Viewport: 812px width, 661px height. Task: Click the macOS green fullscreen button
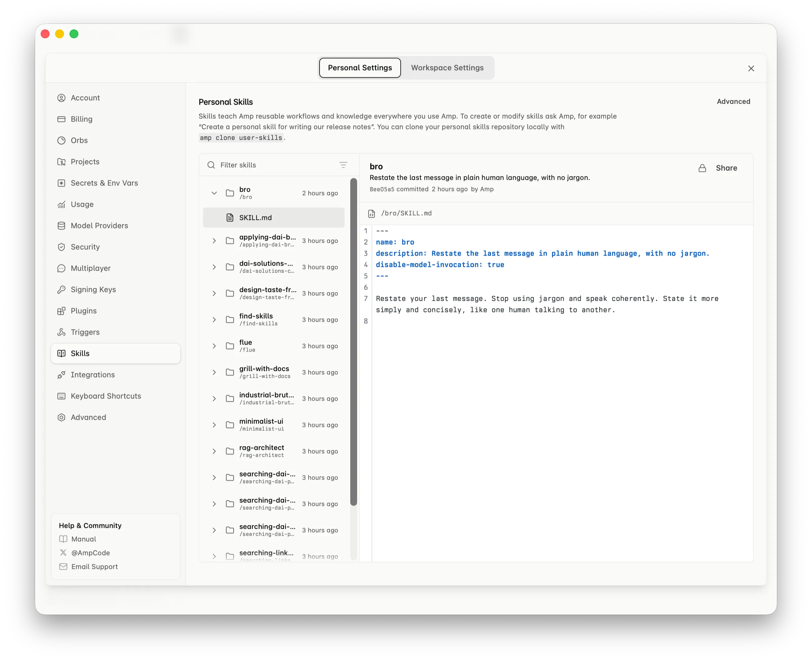(x=74, y=34)
